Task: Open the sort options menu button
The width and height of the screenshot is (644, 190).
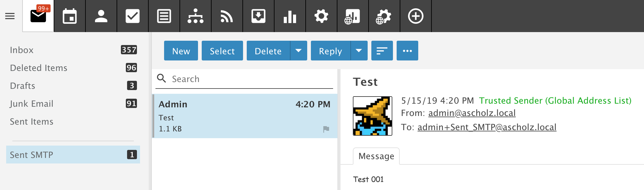Action: coord(382,51)
